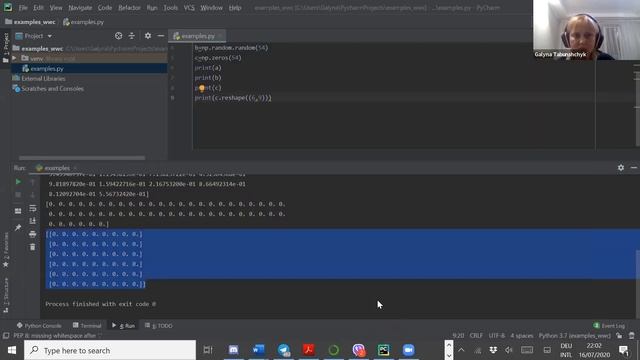The width and height of the screenshot is (640, 360).
Task: Click the project tree horizontal scrollbar
Action: coord(82,158)
